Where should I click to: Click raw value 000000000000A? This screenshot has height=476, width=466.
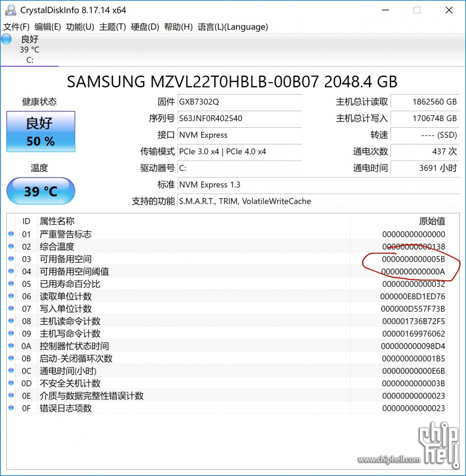click(x=413, y=272)
